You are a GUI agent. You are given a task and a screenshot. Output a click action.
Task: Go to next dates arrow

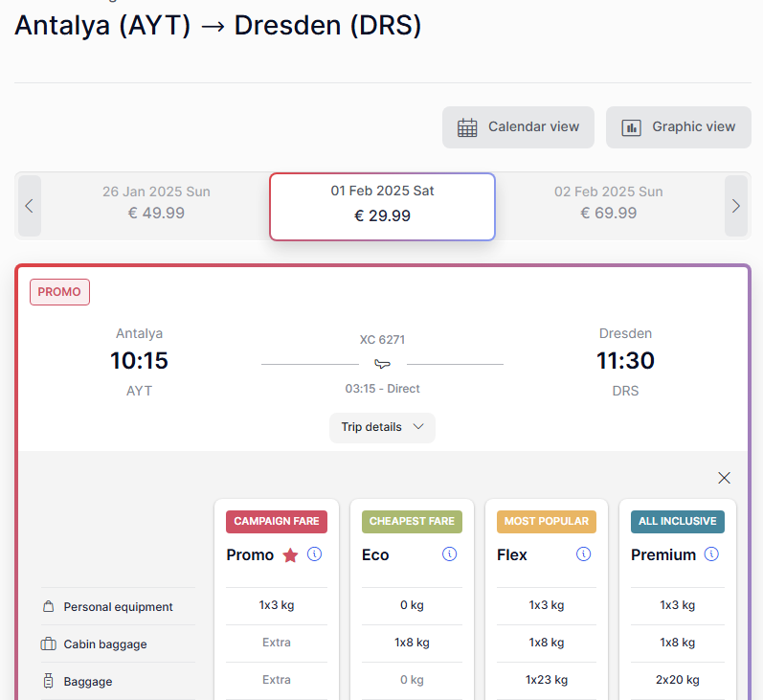coord(736,206)
